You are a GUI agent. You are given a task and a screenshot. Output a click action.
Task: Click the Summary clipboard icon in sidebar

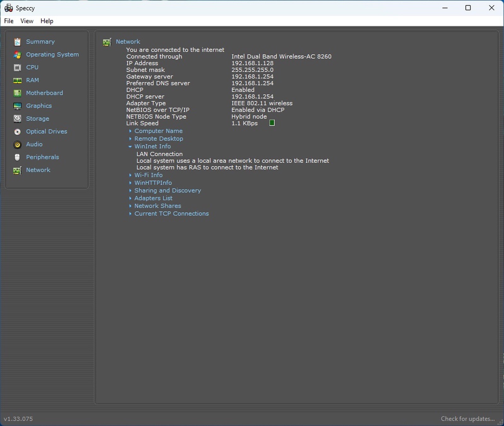pyautogui.click(x=17, y=42)
